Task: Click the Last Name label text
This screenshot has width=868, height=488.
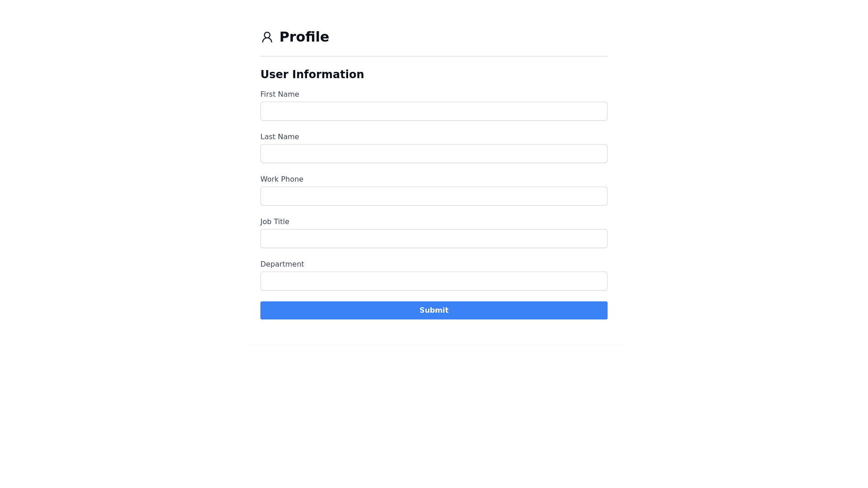Action: click(279, 137)
